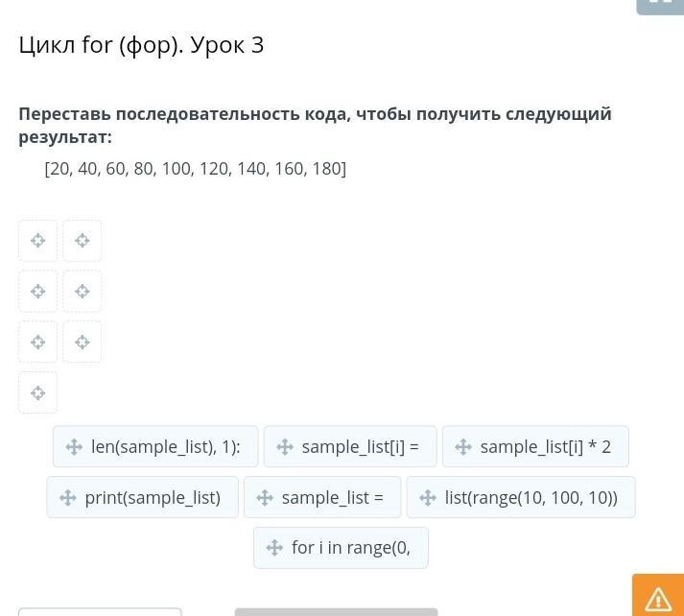
Task: Click drag handle on 'for i in range(0,' chip
Action: tap(274, 548)
